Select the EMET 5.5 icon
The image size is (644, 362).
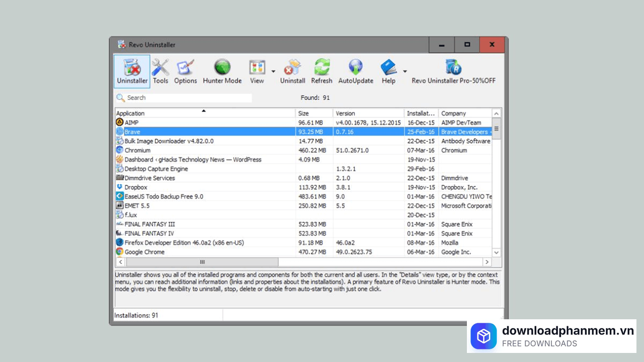coord(120,205)
